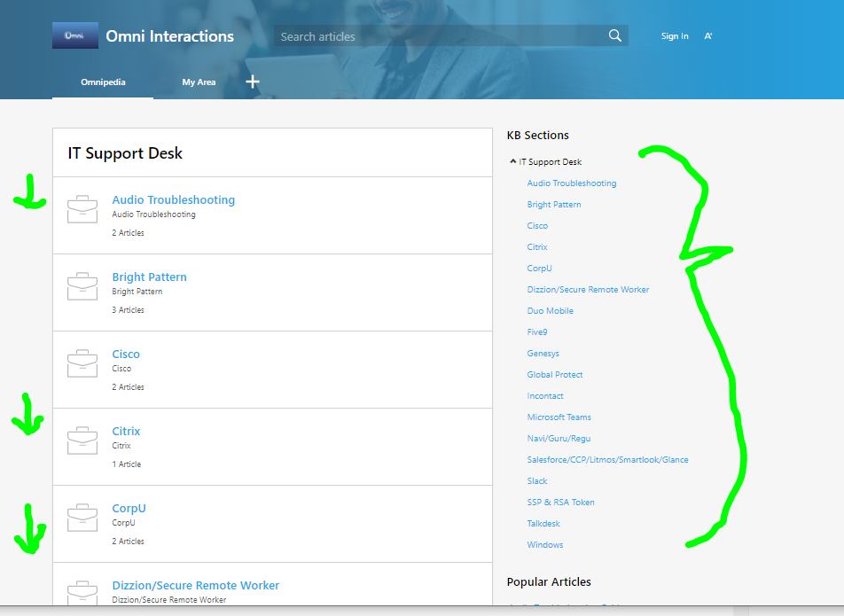Open the Cisco category heading

coord(126,354)
